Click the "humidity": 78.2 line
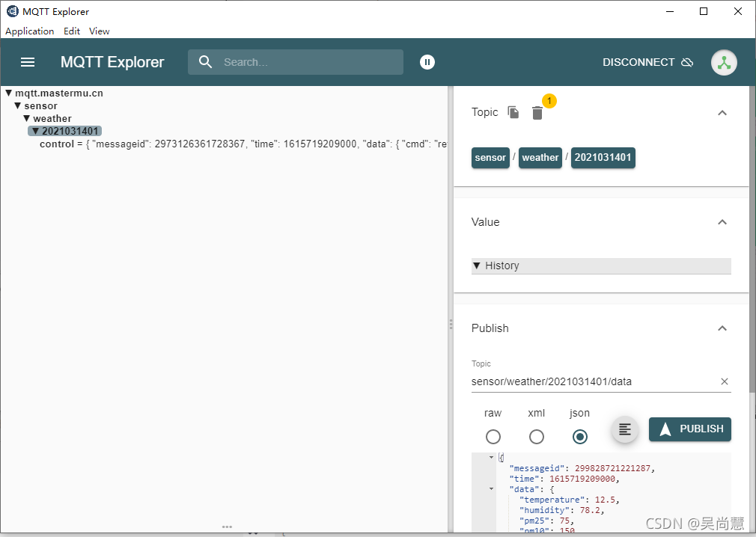Image resolution: width=756 pixels, height=537 pixels. click(561, 510)
